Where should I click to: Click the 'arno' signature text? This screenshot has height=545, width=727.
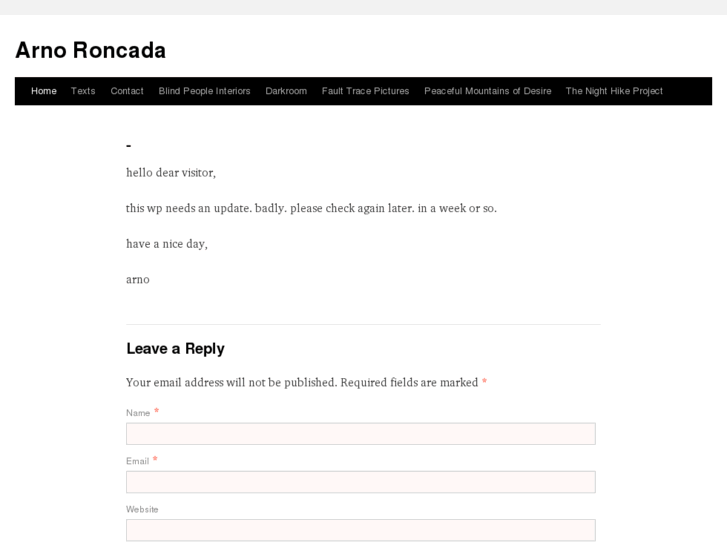click(x=138, y=280)
